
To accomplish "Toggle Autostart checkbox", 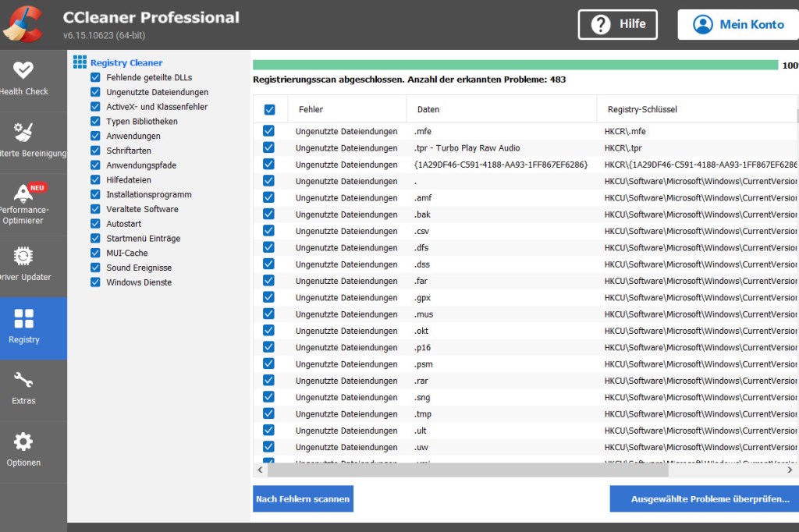I will pyautogui.click(x=95, y=224).
